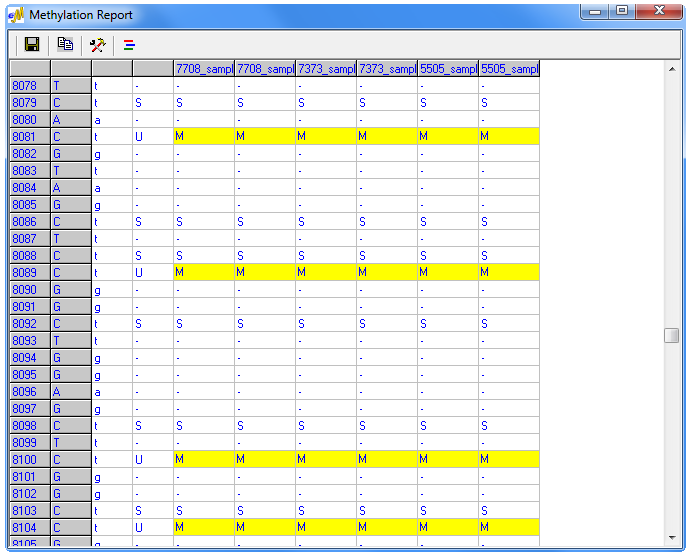The height and width of the screenshot is (556, 690).
Task: Select row header 8081
Action: click(x=30, y=136)
